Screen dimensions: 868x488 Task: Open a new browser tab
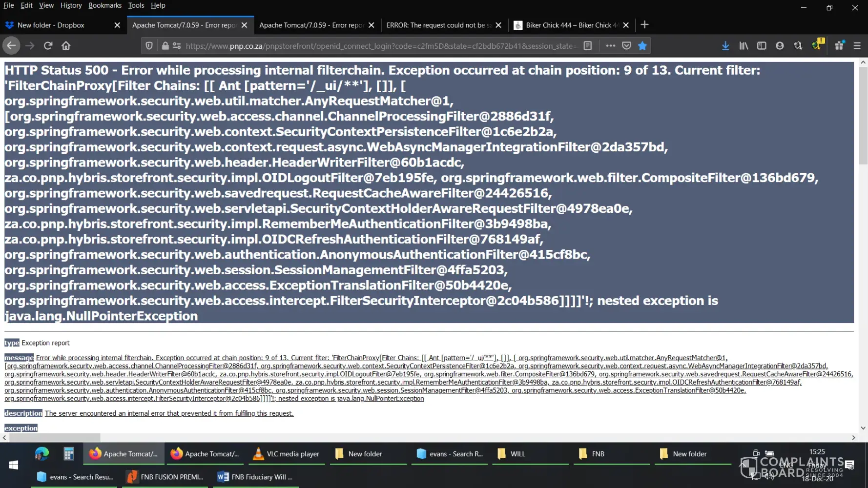(644, 25)
